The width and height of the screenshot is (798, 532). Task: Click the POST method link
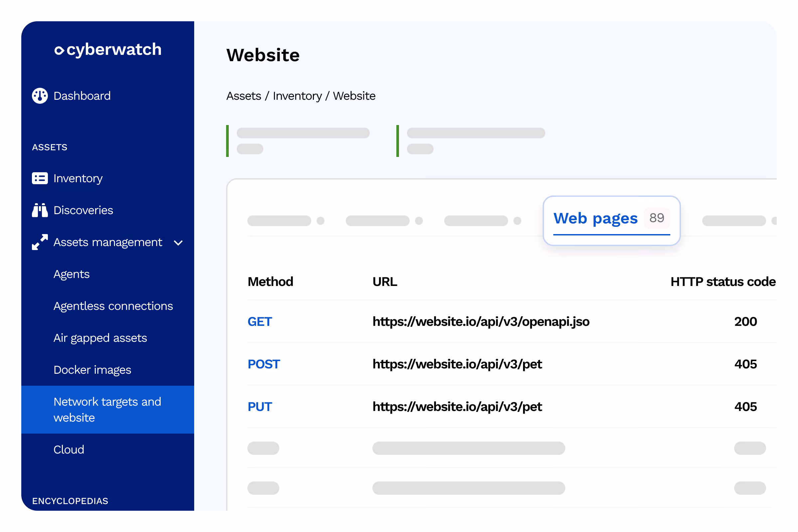264,364
